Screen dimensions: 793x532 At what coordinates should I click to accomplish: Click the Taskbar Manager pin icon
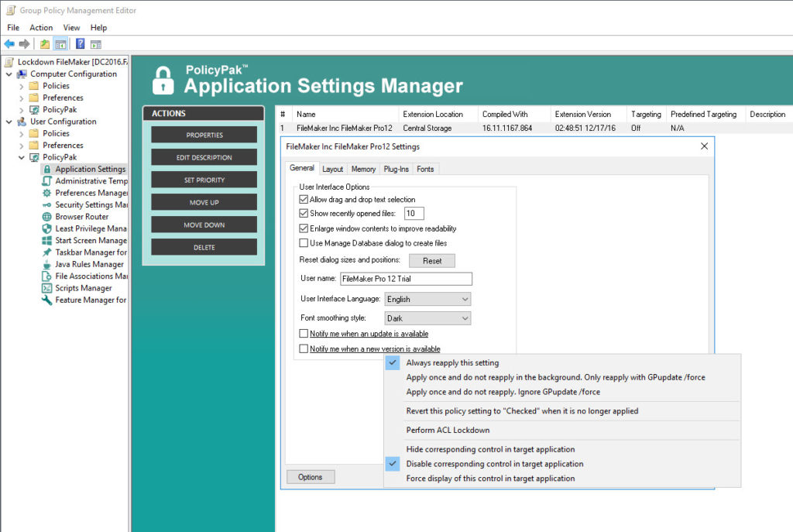[x=47, y=252]
